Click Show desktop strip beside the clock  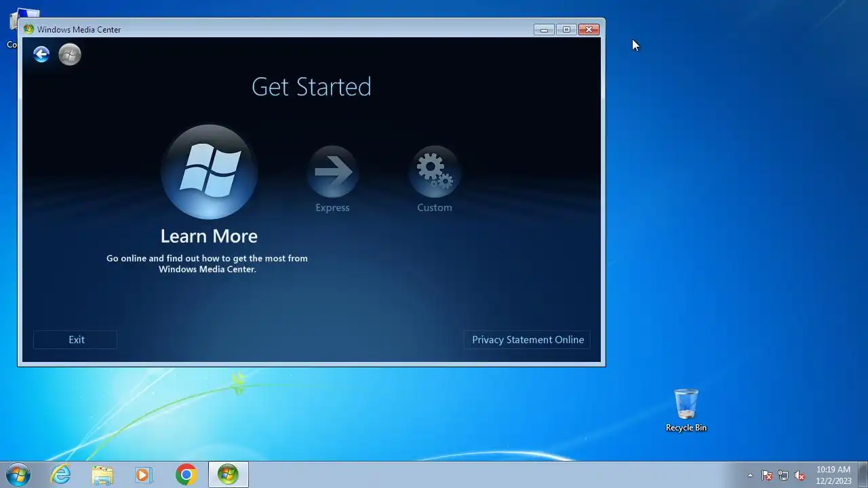(x=863, y=474)
